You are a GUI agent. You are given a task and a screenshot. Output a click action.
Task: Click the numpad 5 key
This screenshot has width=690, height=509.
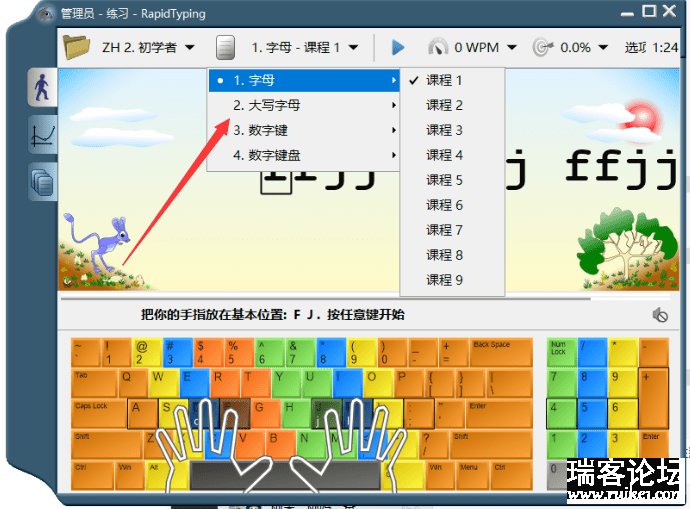(592, 414)
